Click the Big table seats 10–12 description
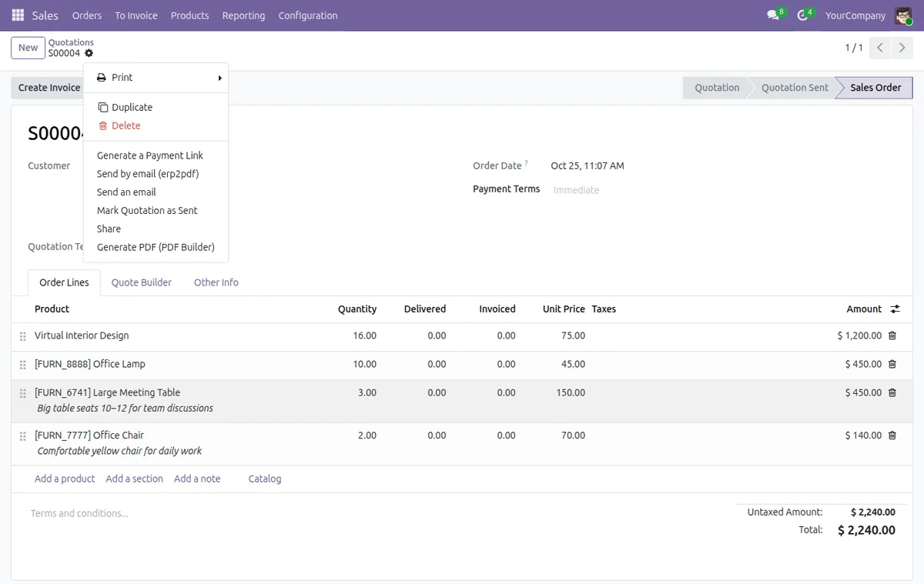 tap(126, 409)
